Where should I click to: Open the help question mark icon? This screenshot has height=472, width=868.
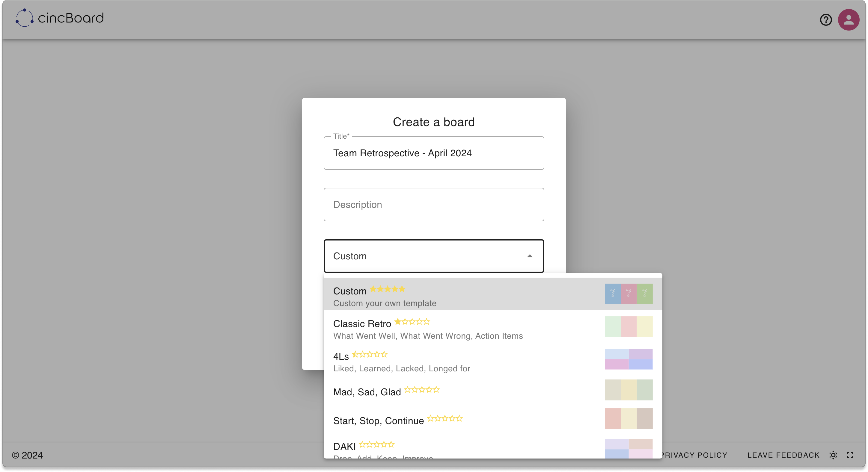[825, 20]
